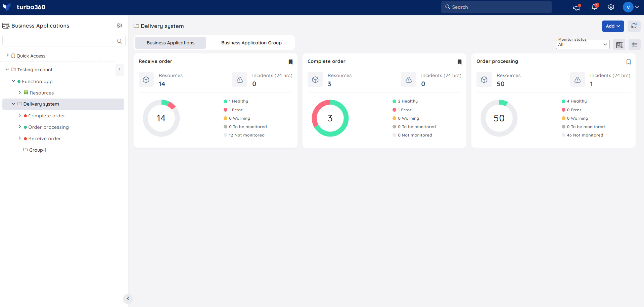Click '1 Error' legend in Complete order

pos(402,110)
